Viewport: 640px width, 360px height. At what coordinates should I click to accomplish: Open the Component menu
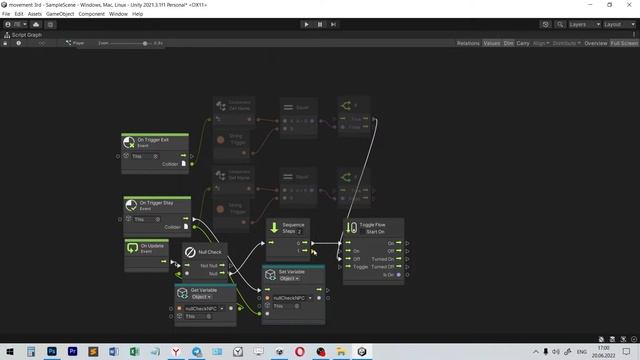pos(91,14)
